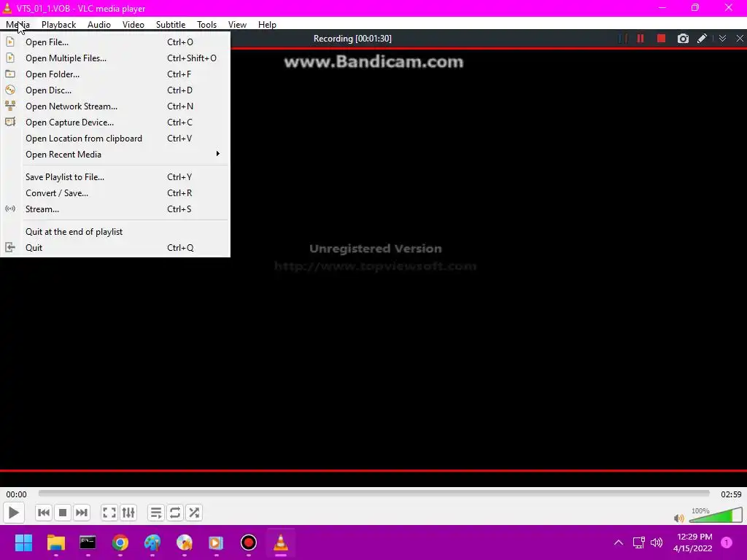The width and height of the screenshot is (747, 560).
Task: Skip to previous media track
Action: (x=43, y=513)
